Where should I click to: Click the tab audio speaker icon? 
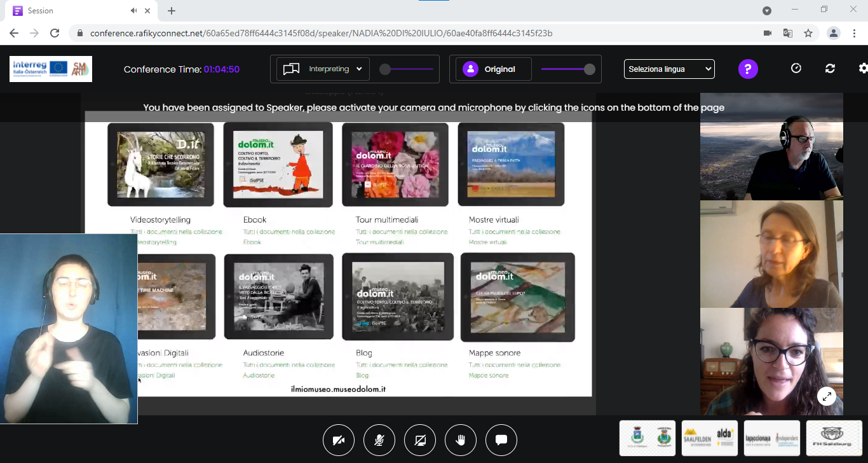click(134, 11)
